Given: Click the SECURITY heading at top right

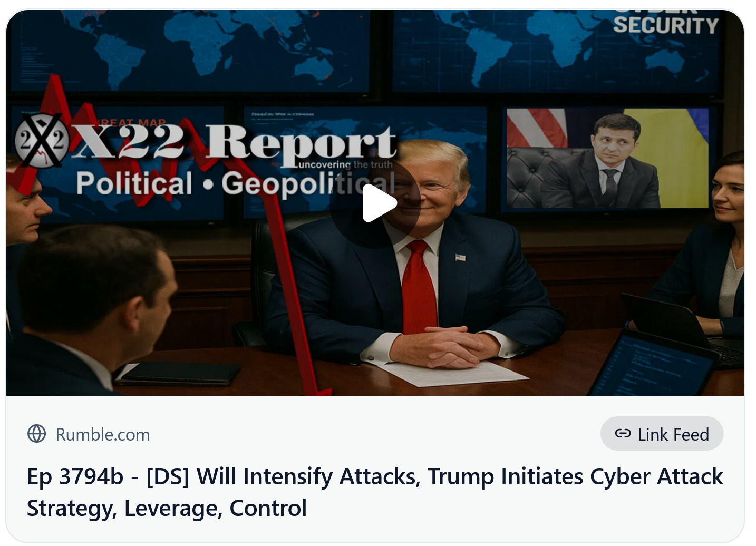Looking at the screenshot, I should pyautogui.click(x=666, y=25).
